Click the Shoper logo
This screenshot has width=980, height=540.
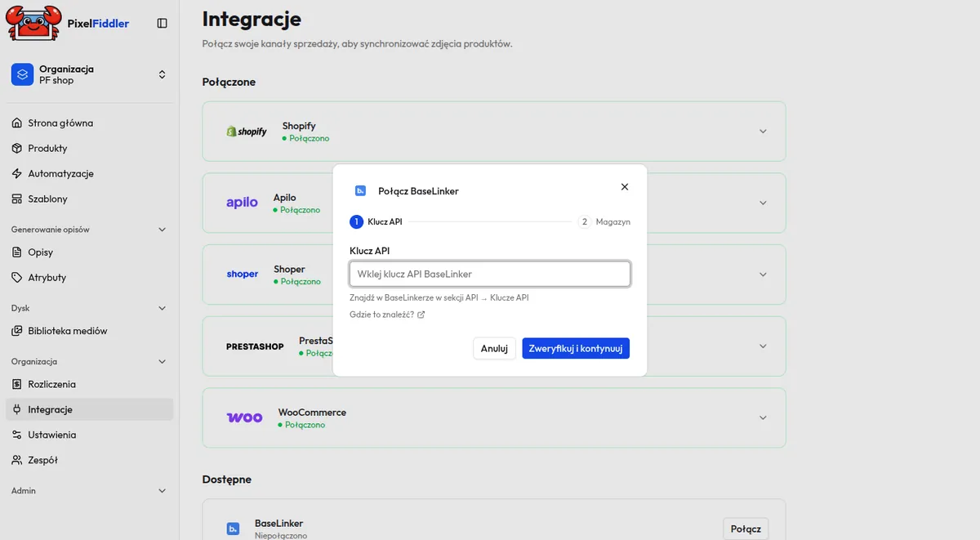[x=243, y=274]
